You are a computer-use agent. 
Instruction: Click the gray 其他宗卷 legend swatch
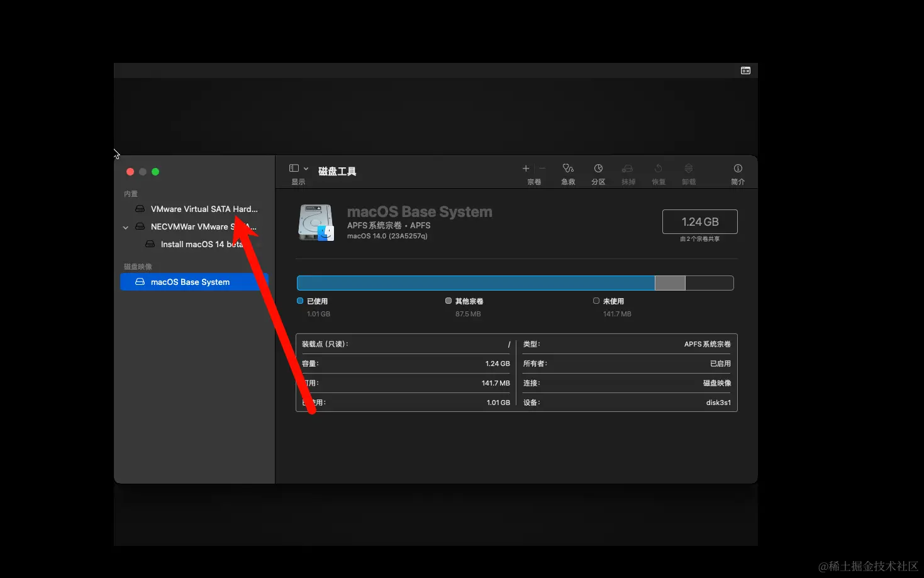point(448,301)
